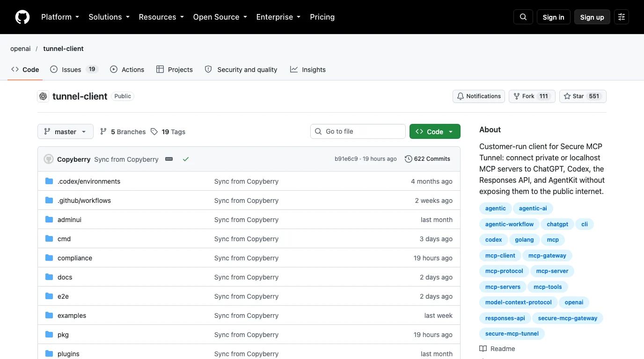Expand the Resources menu
The width and height of the screenshot is (644, 359).
pyautogui.click(x=161, y=17)
